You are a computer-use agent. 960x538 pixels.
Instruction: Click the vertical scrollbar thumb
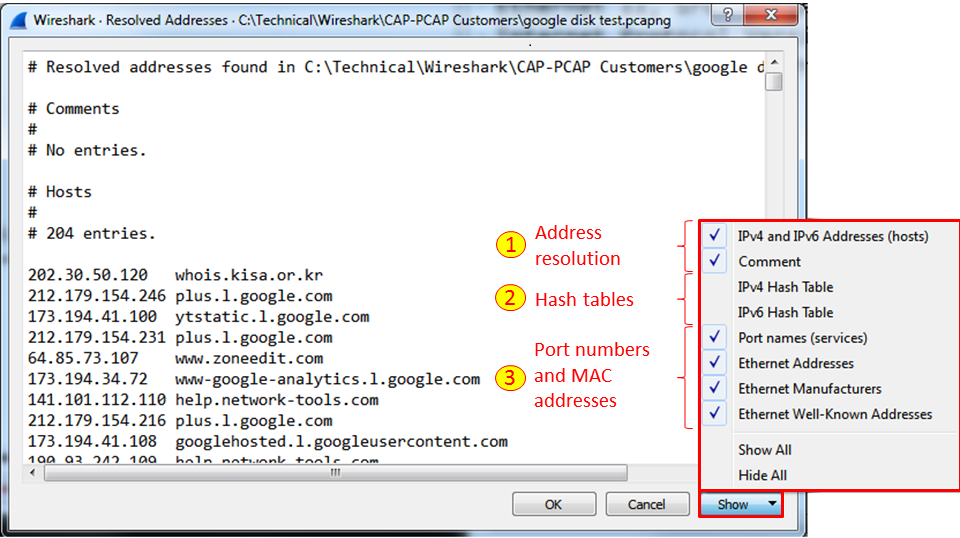774,81
